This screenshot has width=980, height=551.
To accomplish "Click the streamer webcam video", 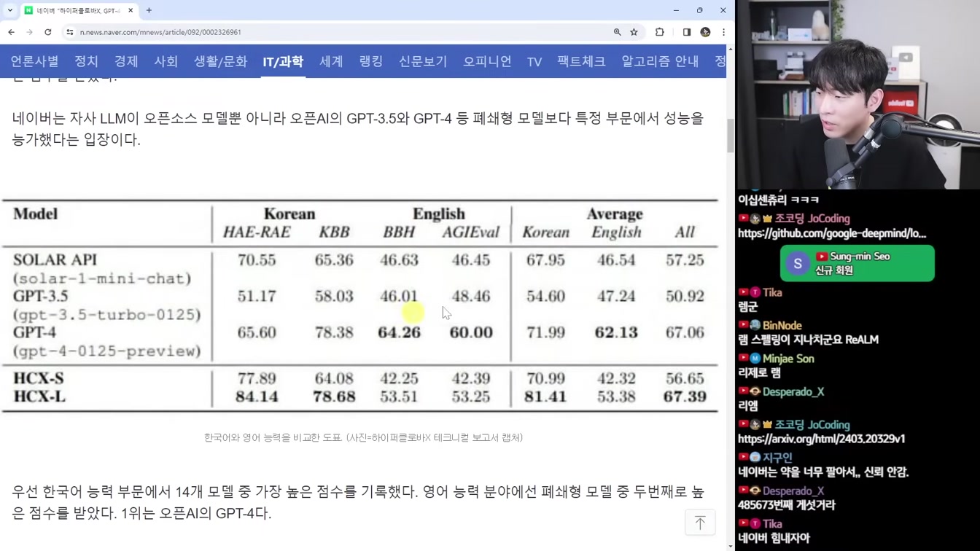I will (x=857, y=95).
